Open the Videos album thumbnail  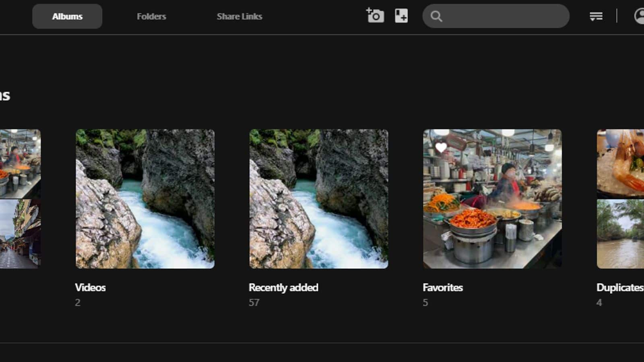(145, 199)
